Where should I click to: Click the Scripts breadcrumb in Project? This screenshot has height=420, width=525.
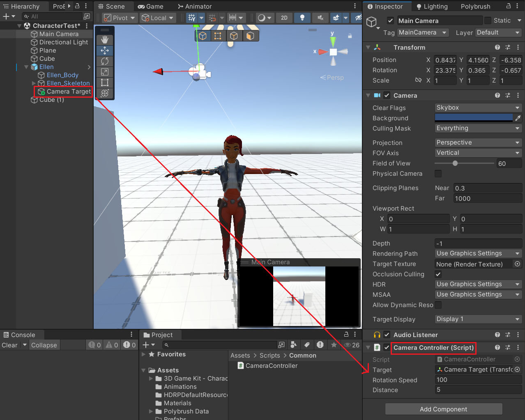click(270, 356)
